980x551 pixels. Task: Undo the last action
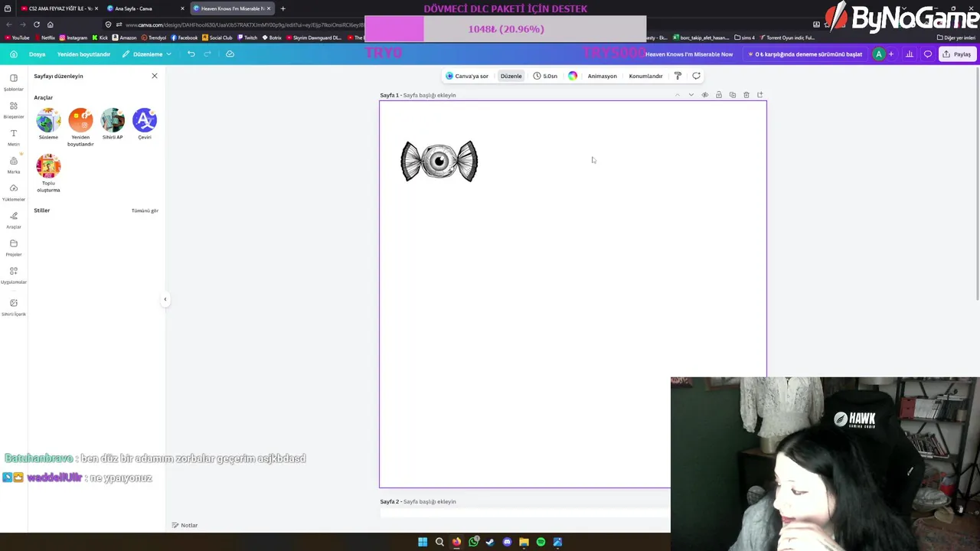click(191, 54)
